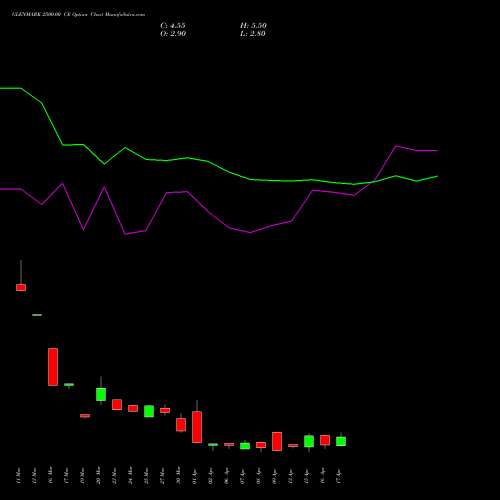Click the red candle above the 09 Apr label
Image resolution: width=500 pixels, height=500 pixels.
tap(277, 441)
